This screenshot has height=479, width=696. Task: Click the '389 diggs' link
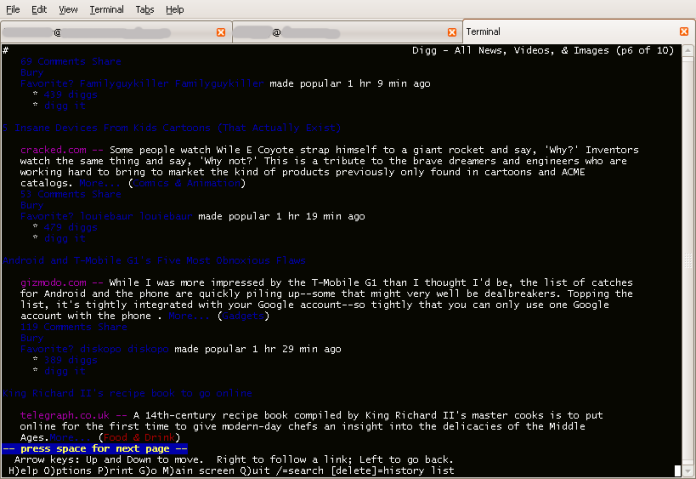point(71,360)
